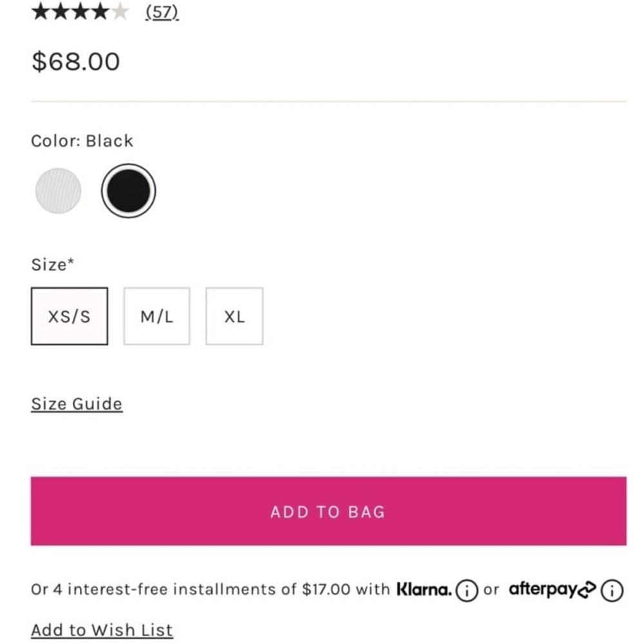Select the black color swatch
The width and height of the screenshot is (644, 644).
129,191
